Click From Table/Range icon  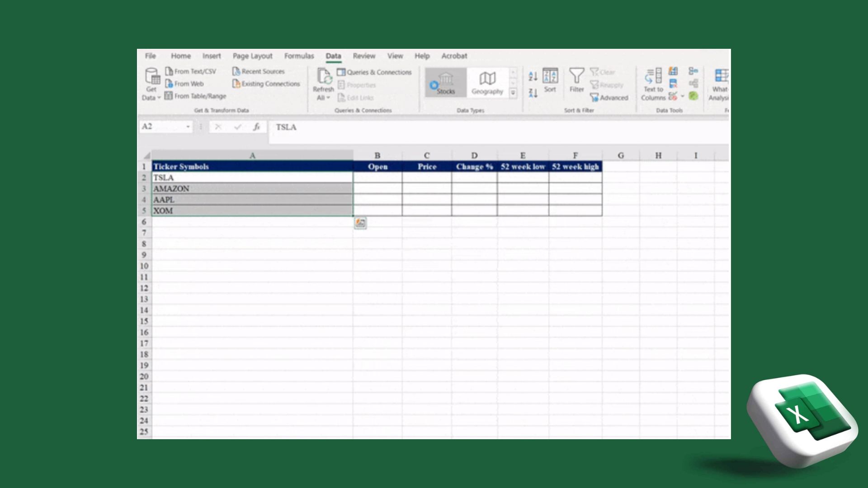169,96
